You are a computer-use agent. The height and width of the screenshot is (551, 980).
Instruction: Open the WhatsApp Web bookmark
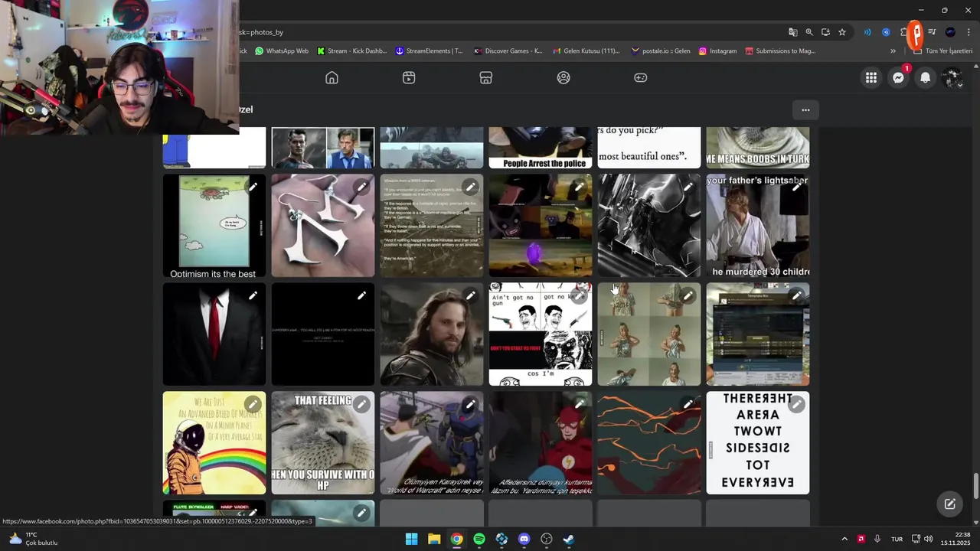(x=282, y=51)
